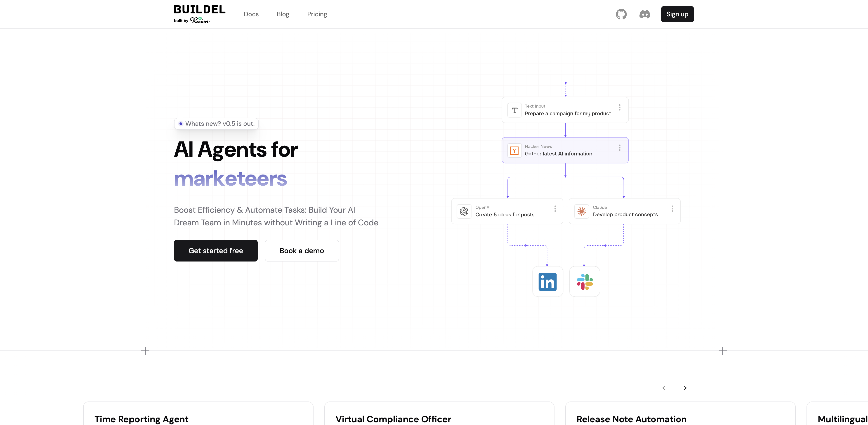Open the Pricing page

(317, 14)
